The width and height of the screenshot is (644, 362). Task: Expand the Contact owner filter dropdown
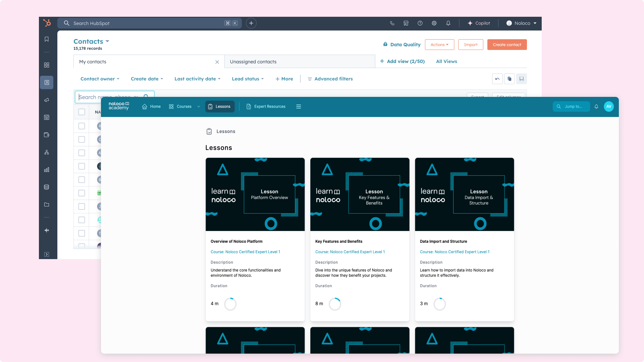100,79
